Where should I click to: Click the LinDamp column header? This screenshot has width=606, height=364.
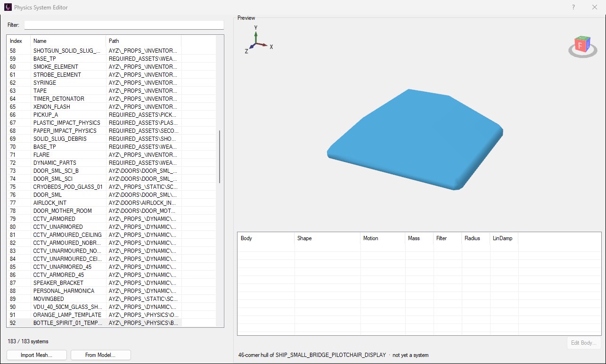504,238
